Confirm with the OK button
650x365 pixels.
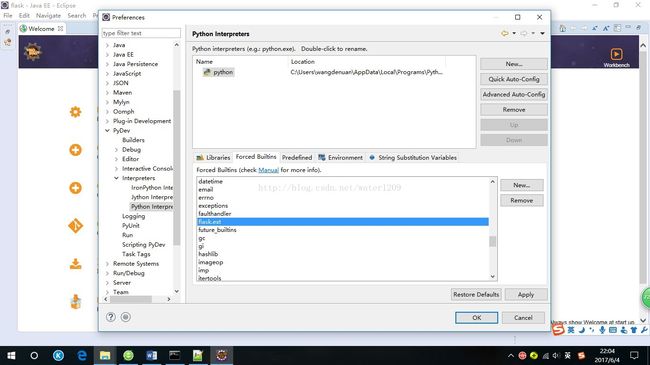tap(476, 318)
